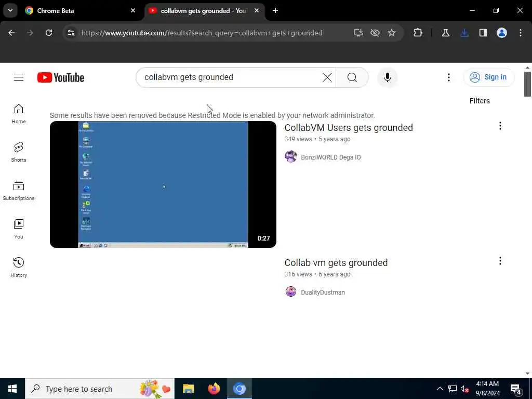Close the Chrome Beta tab

coord(133,10)
